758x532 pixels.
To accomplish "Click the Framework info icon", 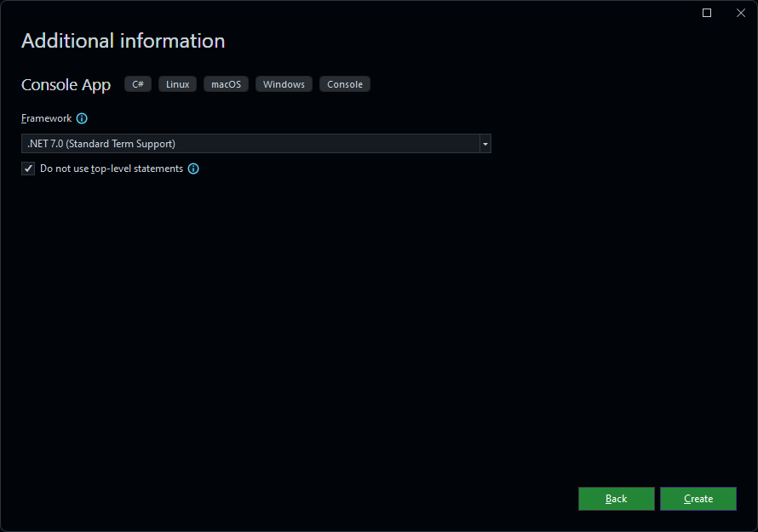I will (81, 118).
